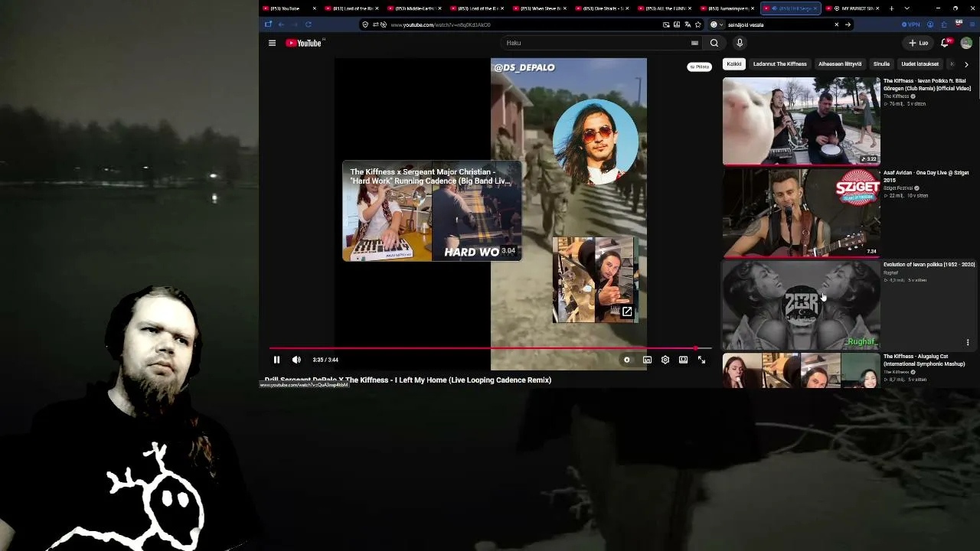Visit the Sziget Festival channel link
This screenshot has height=551, width=980.
tap(899, 188)
